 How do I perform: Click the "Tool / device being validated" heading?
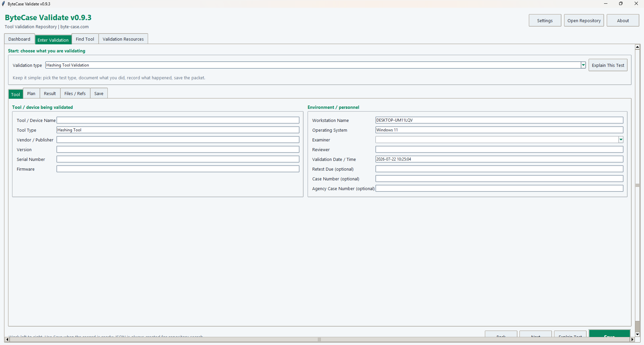(42, 107)
